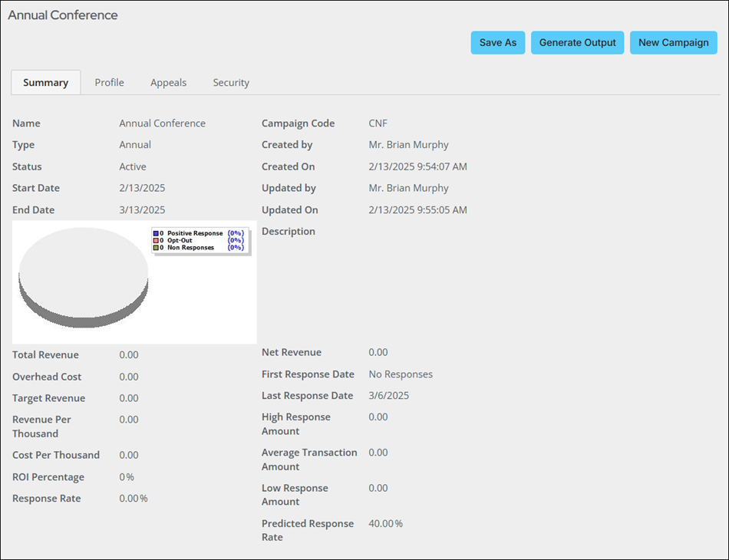
Task: Go to the Security tab
Action: (231, 83)
